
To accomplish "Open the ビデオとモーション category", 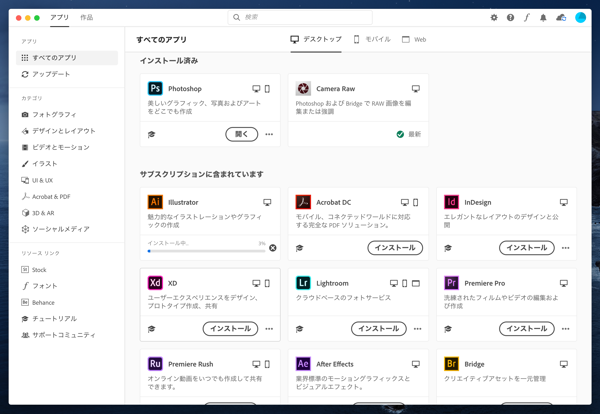I will (x=55, y=147).
